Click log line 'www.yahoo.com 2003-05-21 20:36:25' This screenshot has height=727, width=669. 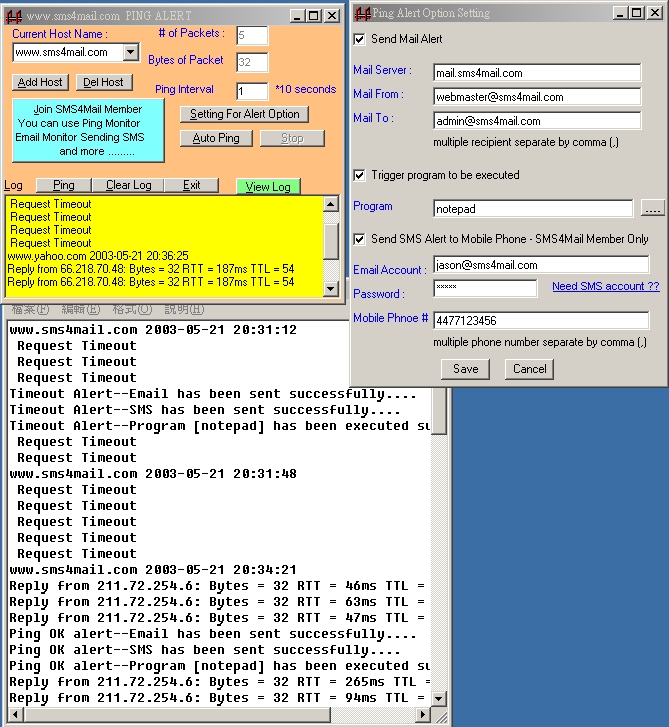[x=98, y=256]
